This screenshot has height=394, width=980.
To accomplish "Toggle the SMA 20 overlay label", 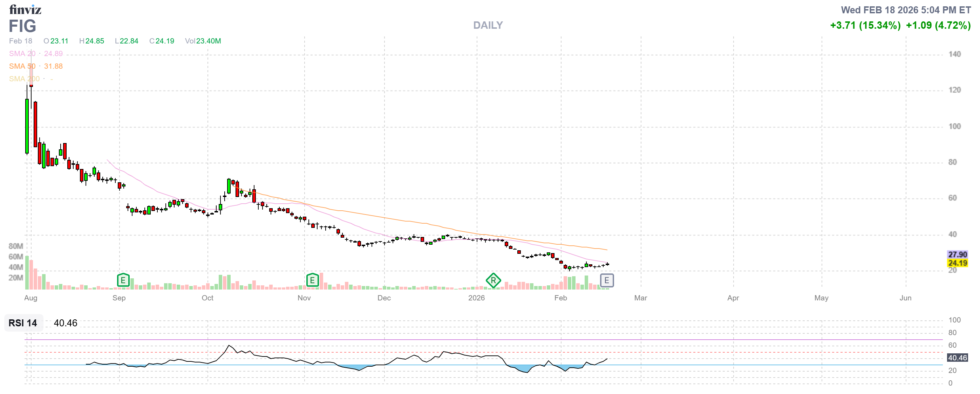I will pos(22,54).
